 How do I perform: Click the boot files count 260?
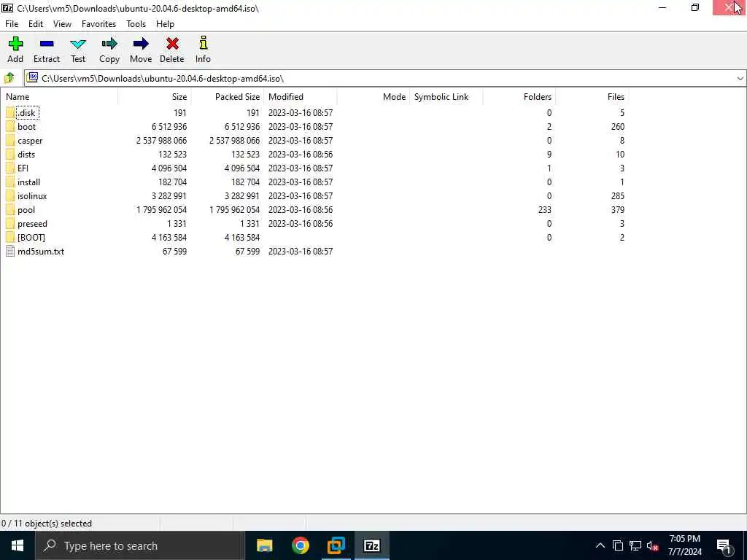click(617, 127)
